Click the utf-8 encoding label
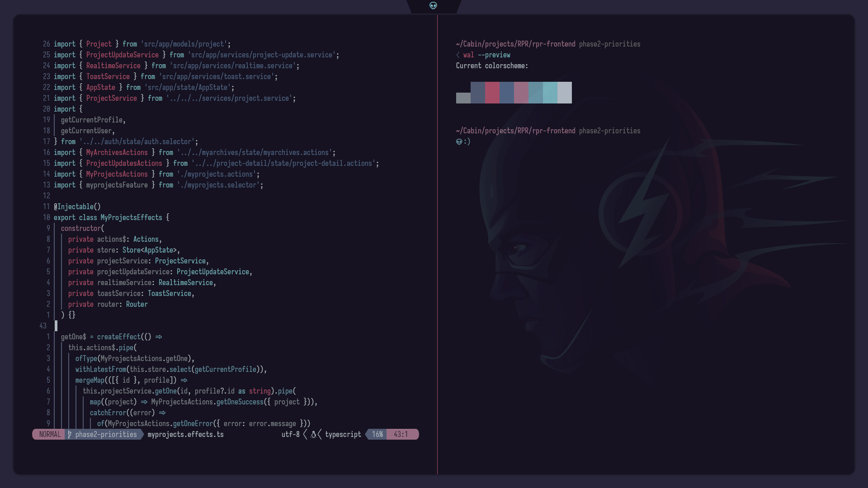Screen dimensions: 868x488 pyautogui.click(x=290, y=435)
